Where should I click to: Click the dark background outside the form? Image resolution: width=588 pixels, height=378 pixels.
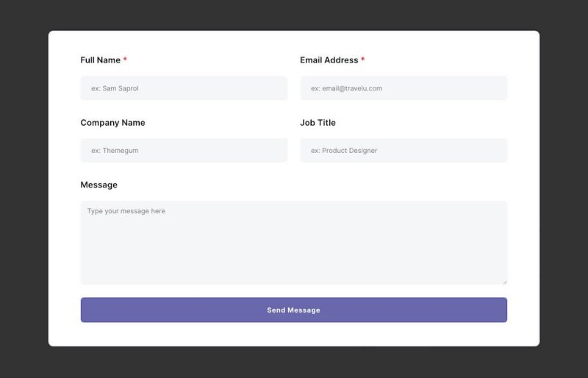pyautogui.click(x=22, y=184)
